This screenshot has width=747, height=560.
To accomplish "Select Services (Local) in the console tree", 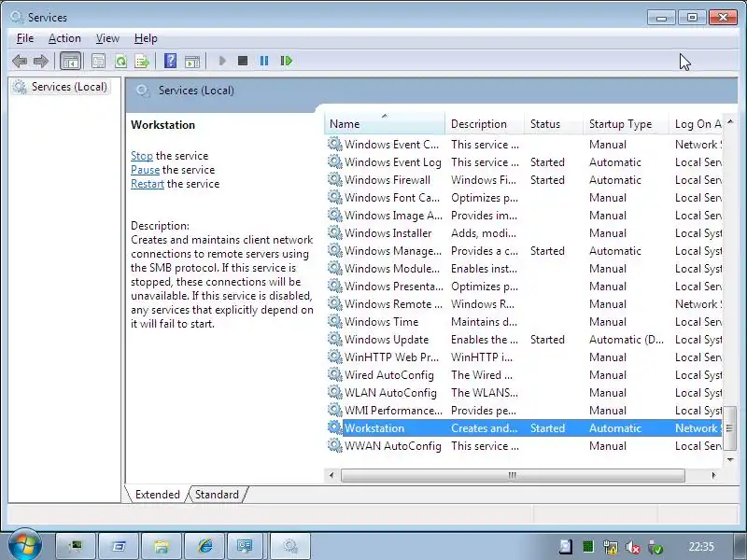I will tap(61, 87).
